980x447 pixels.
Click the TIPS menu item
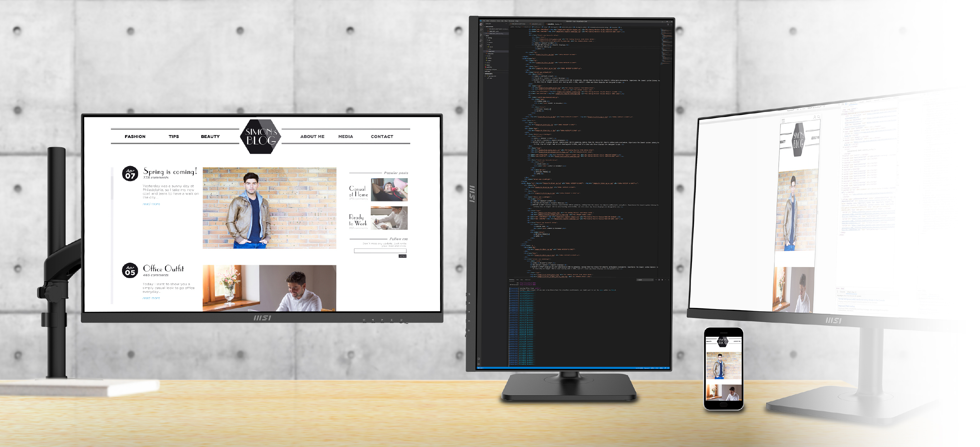coord(173,137)
